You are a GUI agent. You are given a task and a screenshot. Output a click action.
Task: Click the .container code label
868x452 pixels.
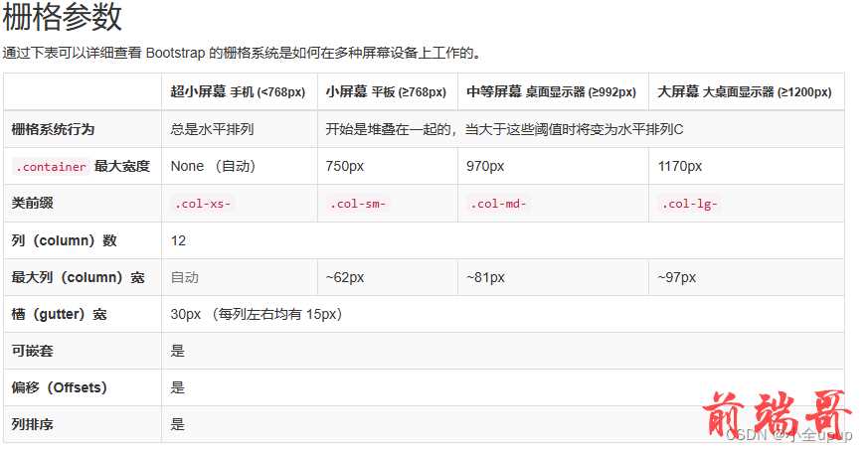coord(51,167)
